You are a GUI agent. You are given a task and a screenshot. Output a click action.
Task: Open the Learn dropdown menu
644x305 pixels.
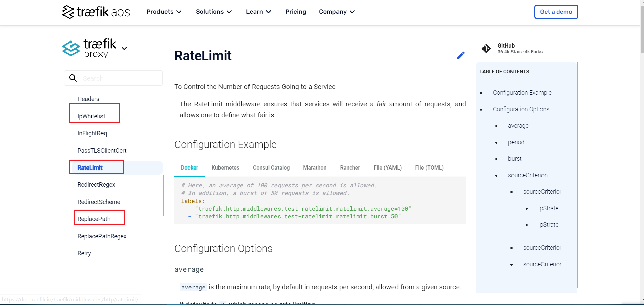tap(259, 12)
